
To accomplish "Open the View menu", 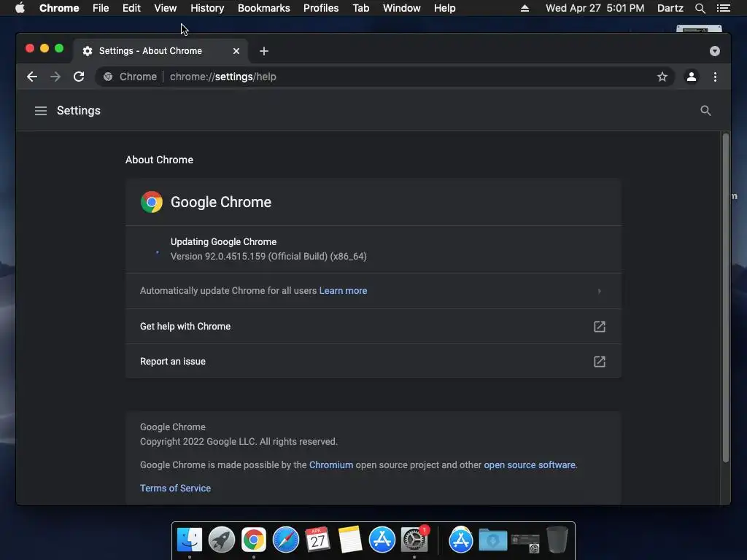I will [166, 8].
